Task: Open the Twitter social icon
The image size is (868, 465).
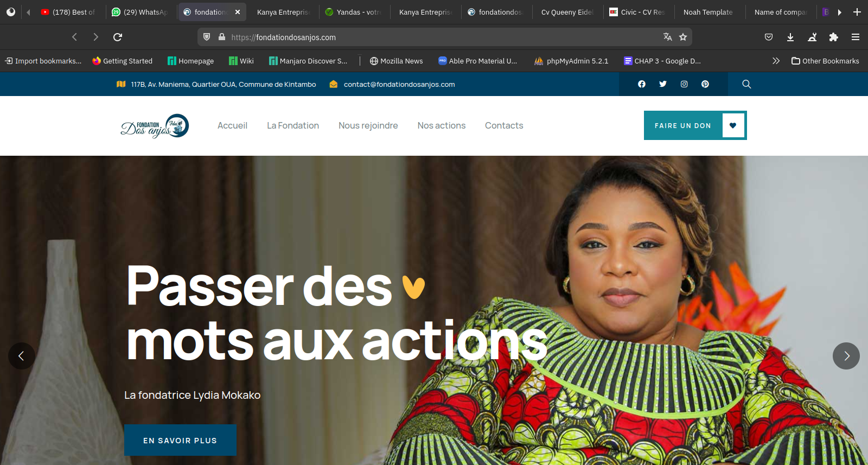Action: click(x=663, y=84)
